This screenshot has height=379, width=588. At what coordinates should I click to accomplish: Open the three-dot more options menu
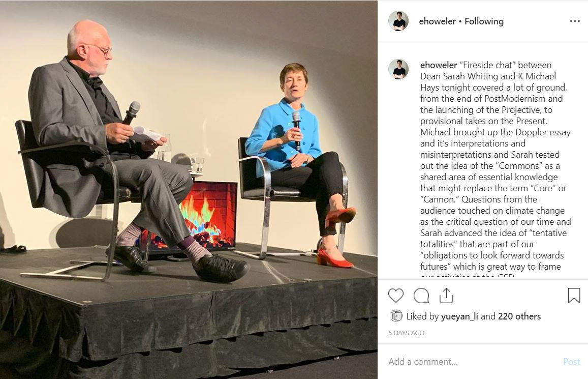(575, 21)
